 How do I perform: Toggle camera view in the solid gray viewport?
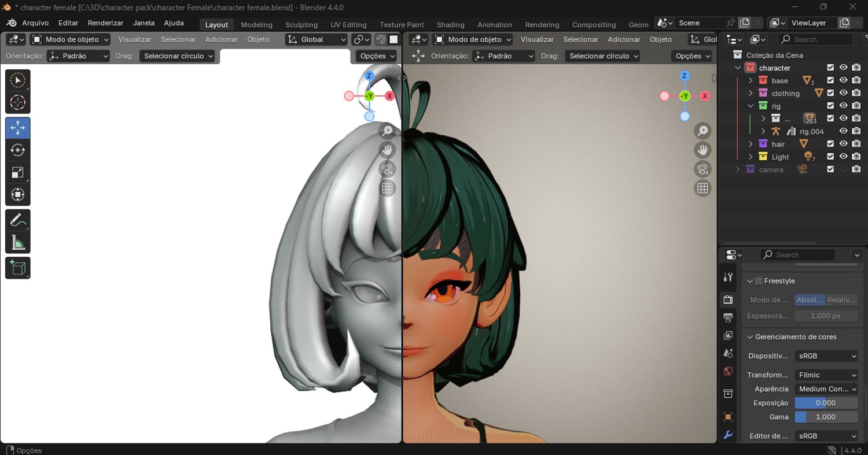[387, 169]
